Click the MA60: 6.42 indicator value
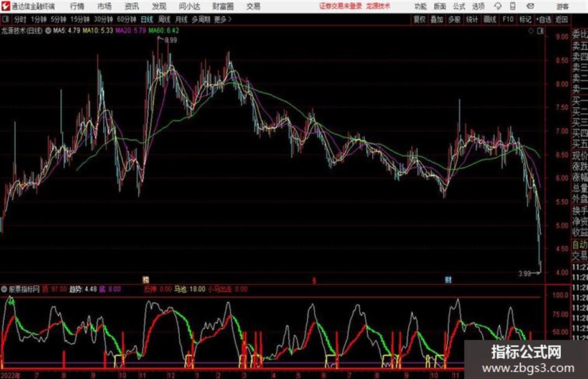This screenshot has height=379, width=588. coord(164,30)
